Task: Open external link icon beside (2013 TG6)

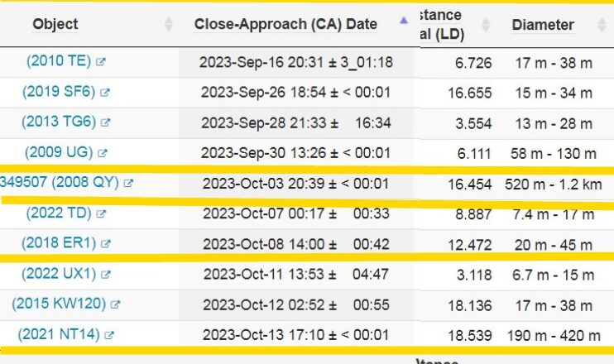Action: [105, 122]
